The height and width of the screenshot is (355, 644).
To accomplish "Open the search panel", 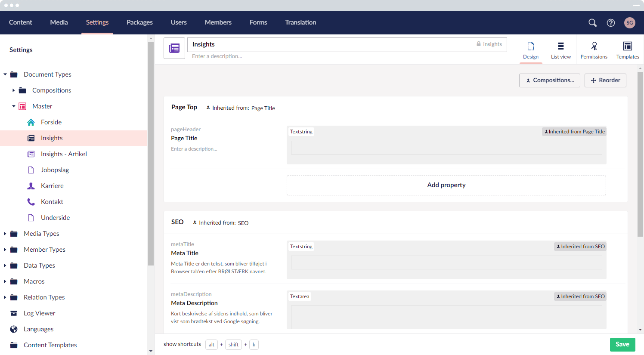I will 592,22.
